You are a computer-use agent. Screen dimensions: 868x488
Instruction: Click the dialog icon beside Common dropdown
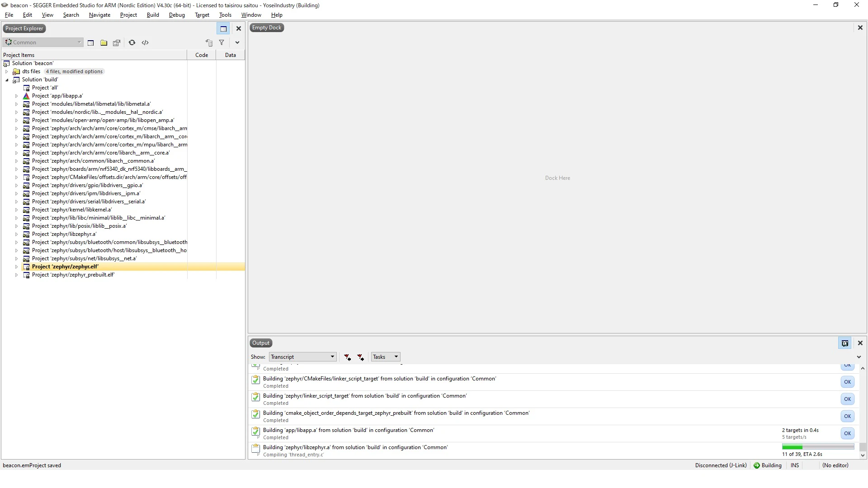point(90,42)
